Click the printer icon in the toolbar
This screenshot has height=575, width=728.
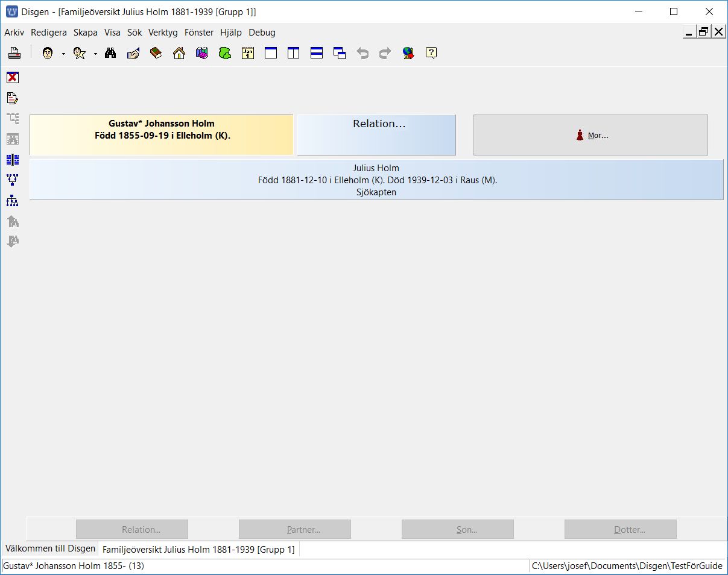(x=14, y=53)
